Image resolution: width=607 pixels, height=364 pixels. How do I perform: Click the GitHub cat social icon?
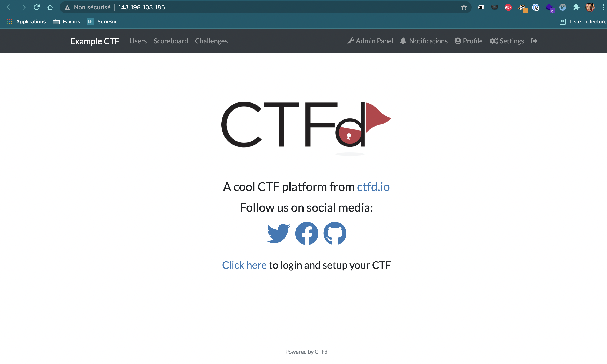(x=335, y=233)
